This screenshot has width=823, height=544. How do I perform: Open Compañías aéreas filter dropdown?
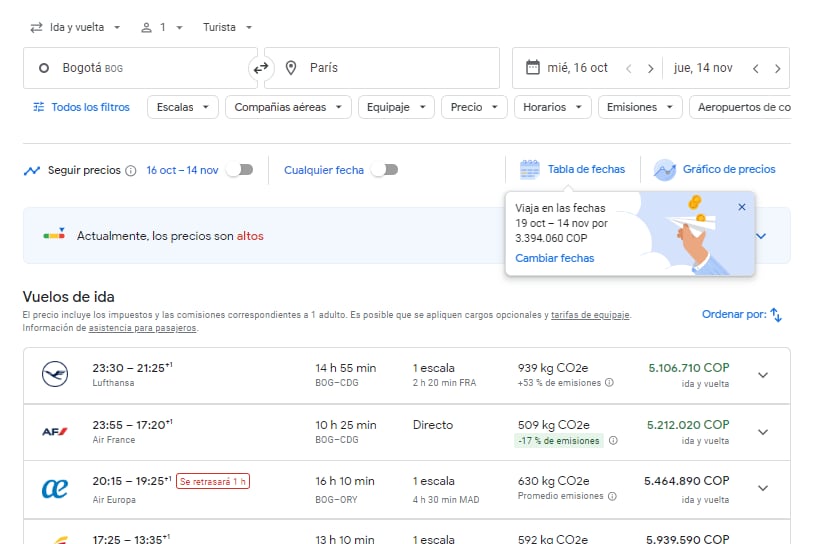[288, 107]
